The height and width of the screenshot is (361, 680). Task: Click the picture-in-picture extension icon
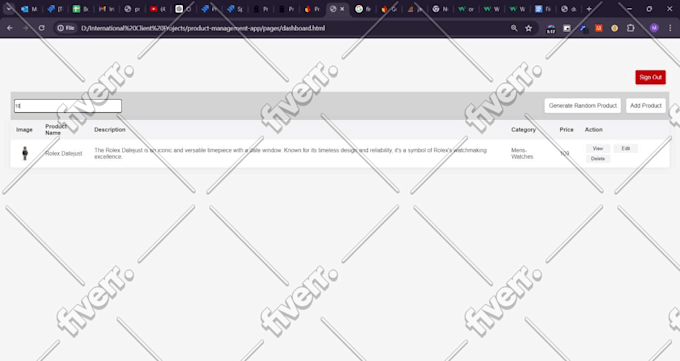click(567, 28)
